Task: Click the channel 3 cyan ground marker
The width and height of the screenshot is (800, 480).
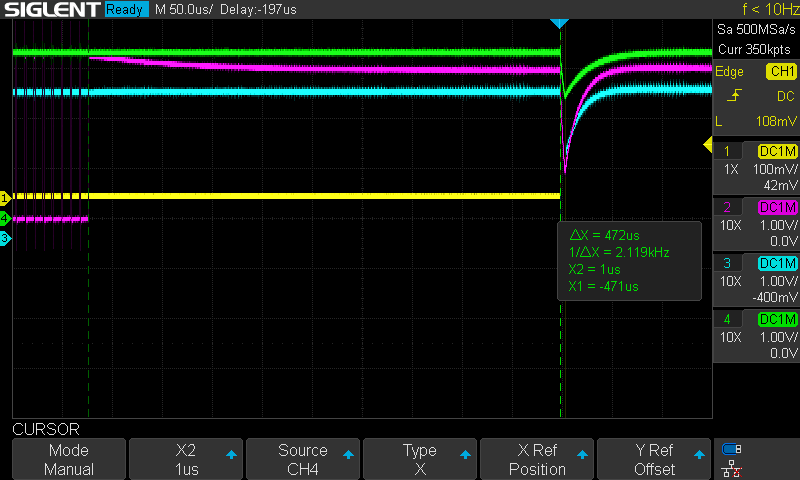Action: point(5,238)
